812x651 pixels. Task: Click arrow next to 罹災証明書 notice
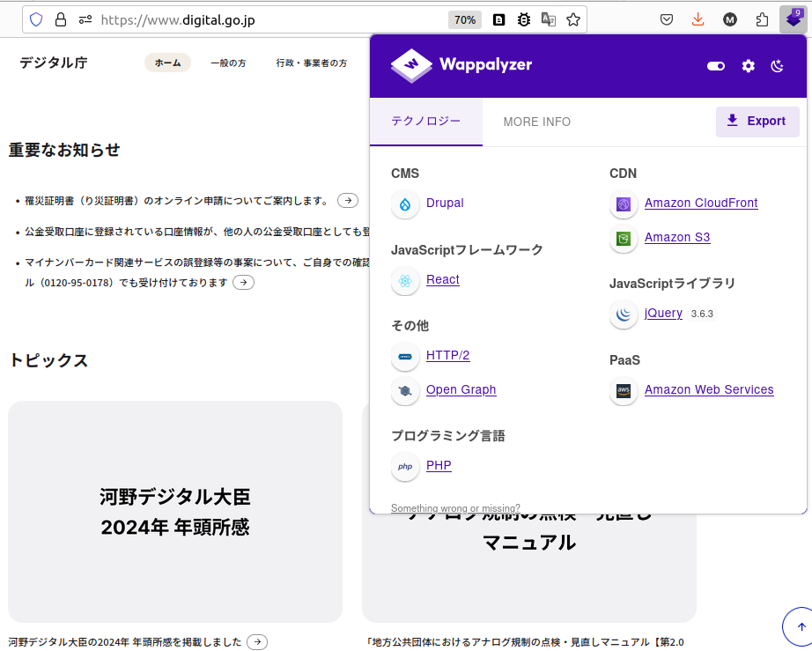(348, 201)
